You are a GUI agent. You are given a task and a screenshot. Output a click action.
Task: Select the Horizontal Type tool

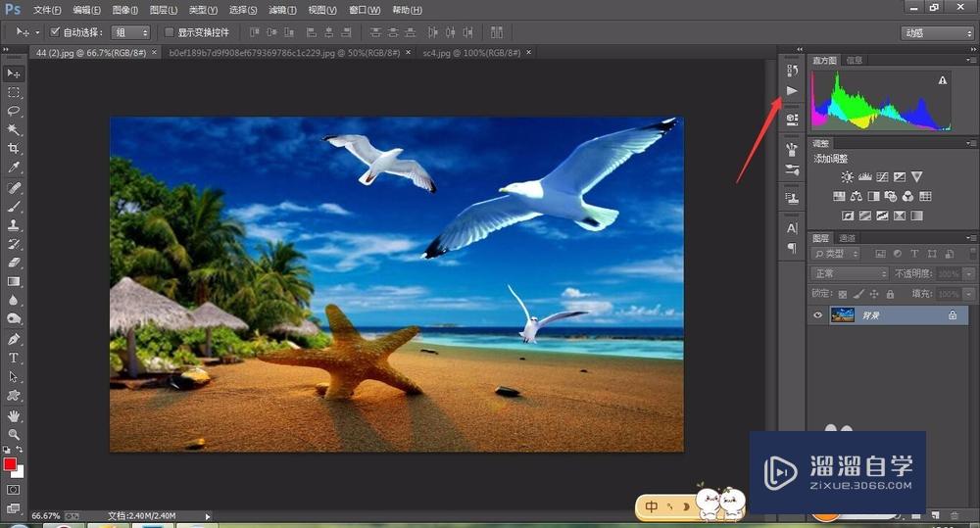(13, 358)
